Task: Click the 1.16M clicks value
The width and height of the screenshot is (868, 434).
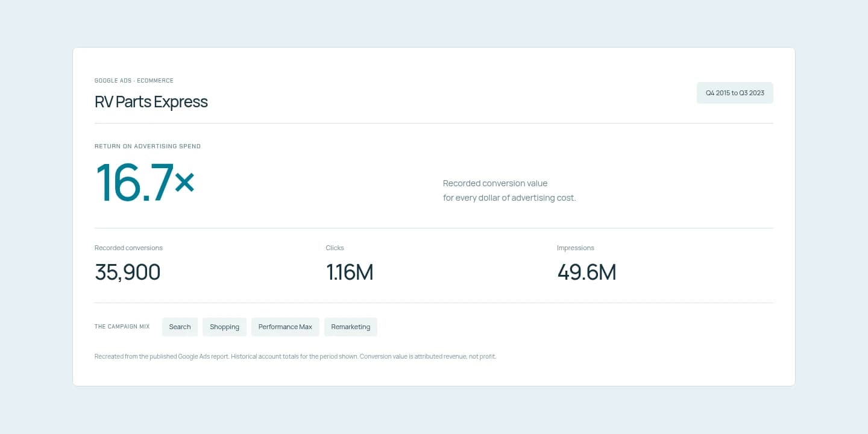Action: pos(350,272)
